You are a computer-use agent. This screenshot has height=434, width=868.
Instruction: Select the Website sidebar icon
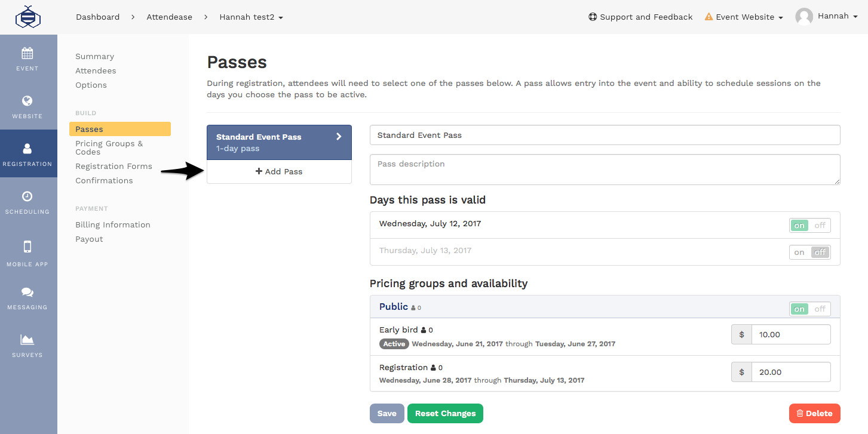tap(27, 106)
